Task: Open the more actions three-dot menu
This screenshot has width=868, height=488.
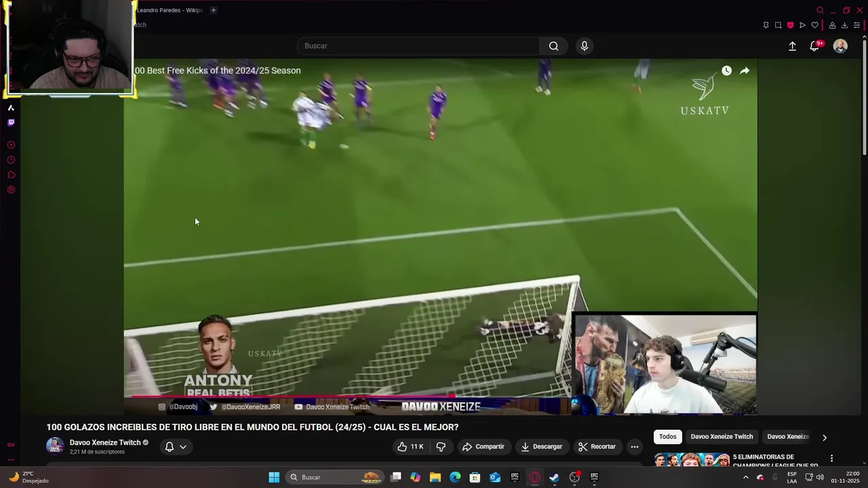Action: click(x=635, y=447)
